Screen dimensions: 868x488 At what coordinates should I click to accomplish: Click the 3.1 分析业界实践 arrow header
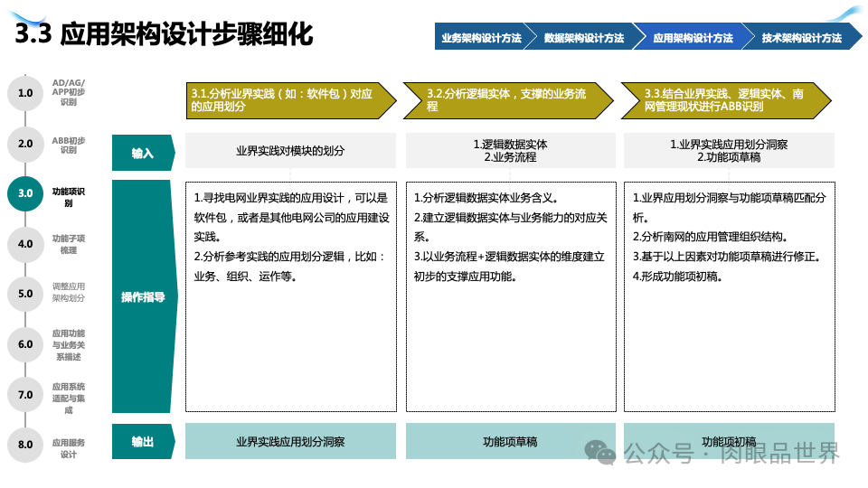tap(290, 100)
